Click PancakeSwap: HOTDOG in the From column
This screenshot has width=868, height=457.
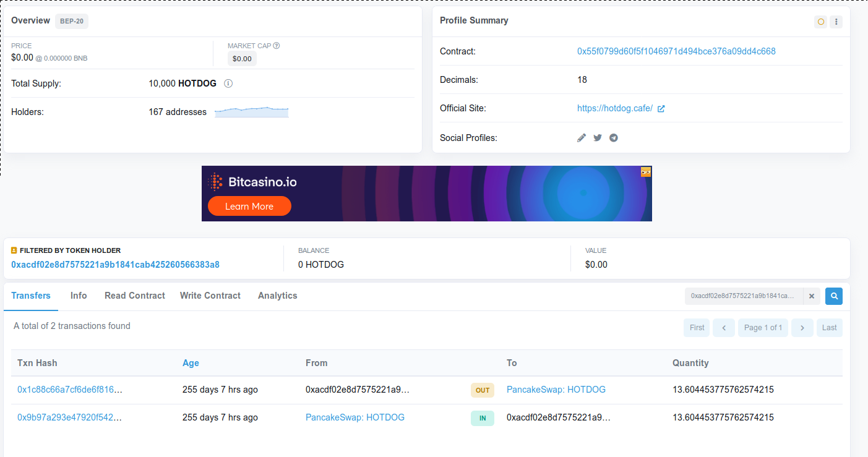[355, 417]
